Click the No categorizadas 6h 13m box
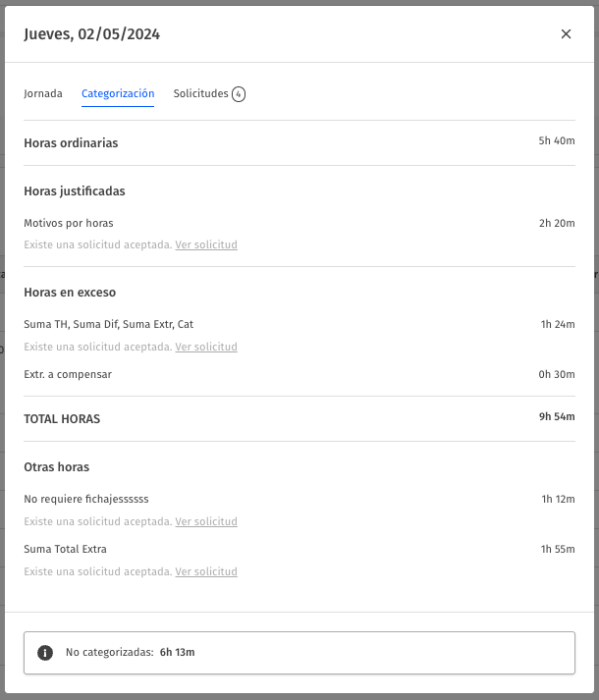Screen dimensions: 599x700 (299, 653)
